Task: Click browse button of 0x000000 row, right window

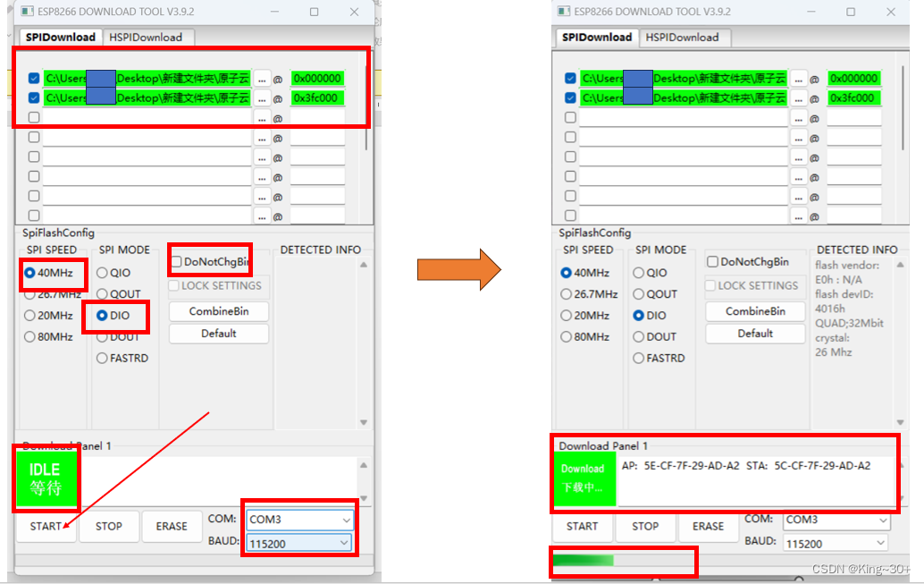Action: (x=799, y=79)
